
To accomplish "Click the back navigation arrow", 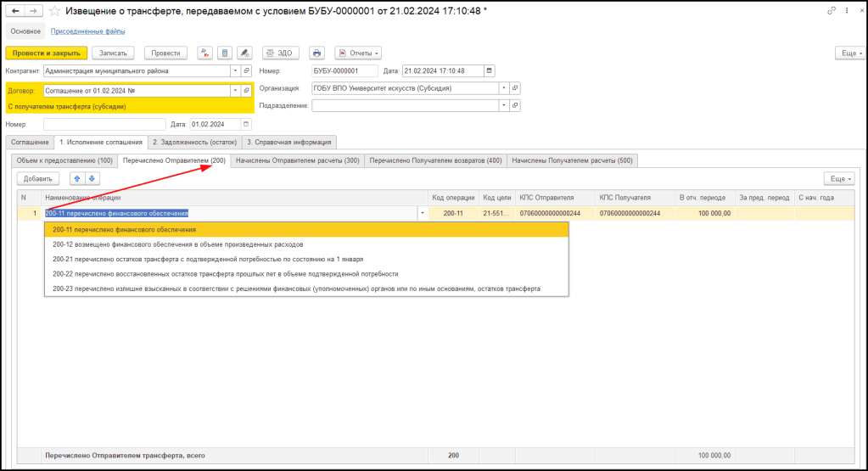I will (x=14, y=10).
